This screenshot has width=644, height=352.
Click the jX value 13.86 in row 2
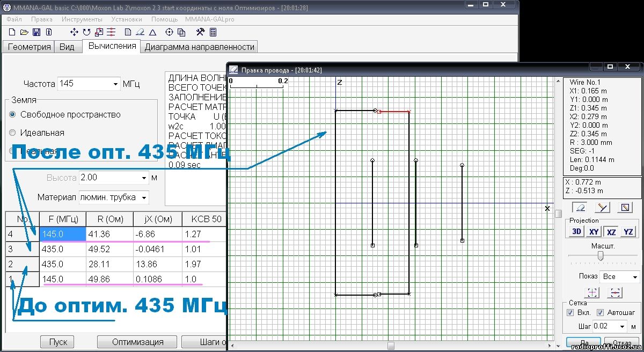click(158, 264)
